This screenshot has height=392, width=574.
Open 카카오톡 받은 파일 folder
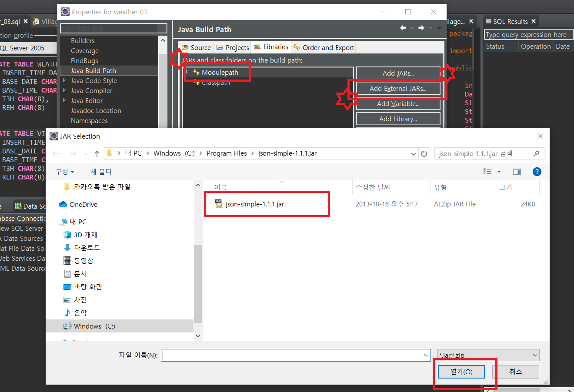(97, 187)
